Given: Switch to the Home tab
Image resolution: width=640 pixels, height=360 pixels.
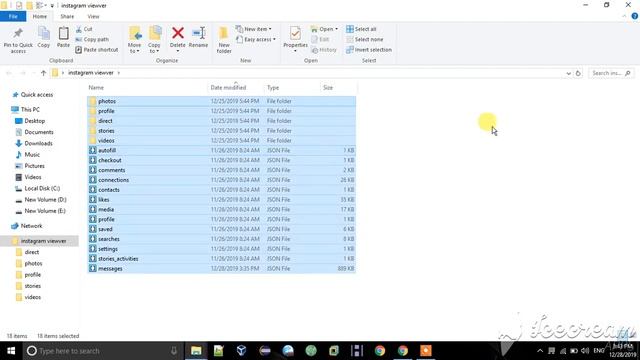Looking at the screenshot, I should click(40, 16).
